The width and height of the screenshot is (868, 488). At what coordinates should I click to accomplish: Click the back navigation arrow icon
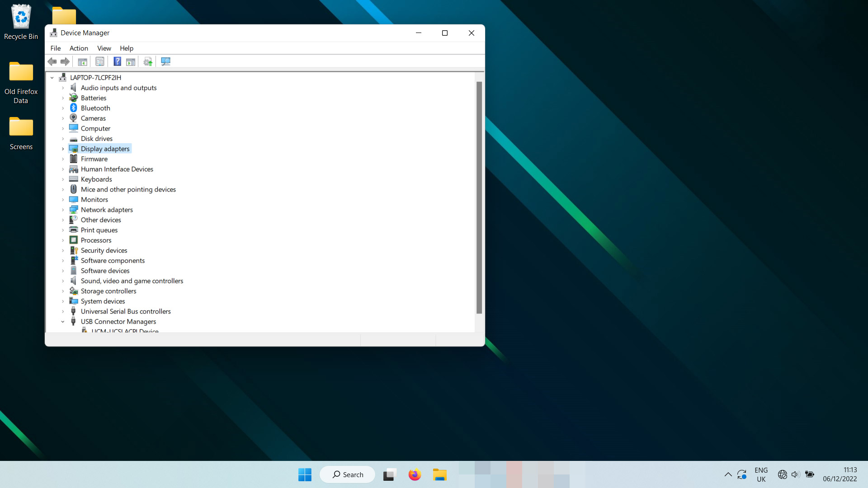[x=52, y=61]
